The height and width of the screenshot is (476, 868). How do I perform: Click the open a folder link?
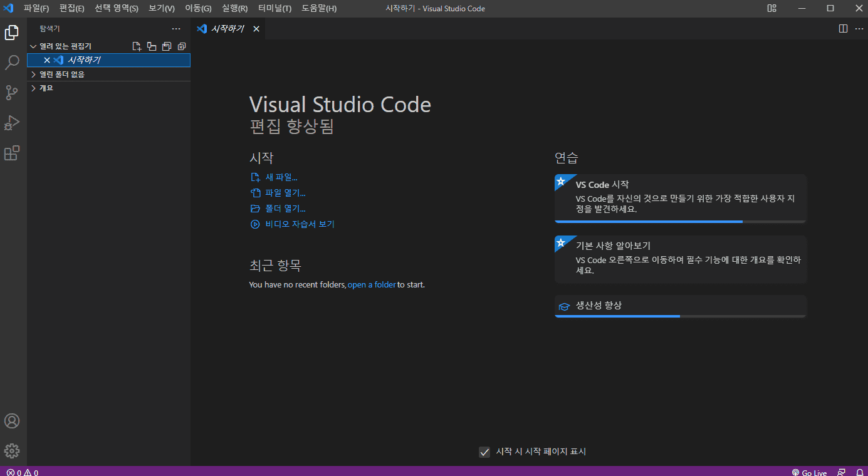pos(372,284)
